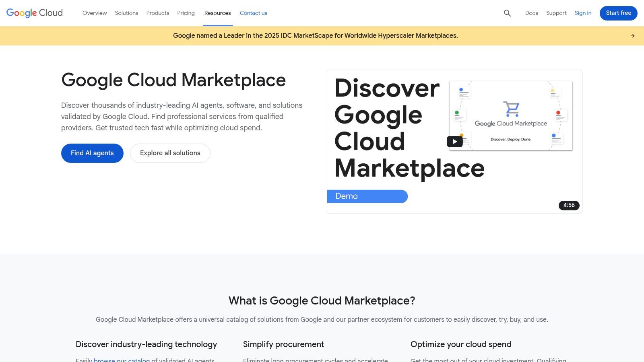Click the 4:56 video duration badge
This screenshot has width=644, height=362.
point(569,205)
